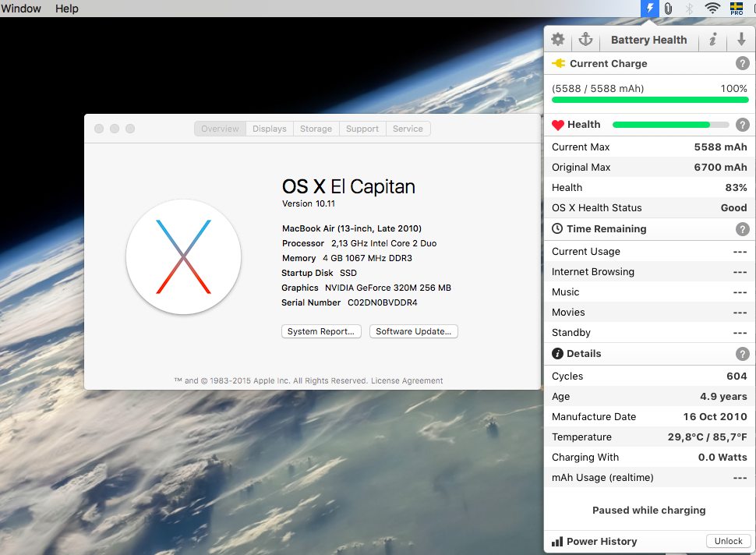Click the Battery Health lightning menu bar icon

650,9
